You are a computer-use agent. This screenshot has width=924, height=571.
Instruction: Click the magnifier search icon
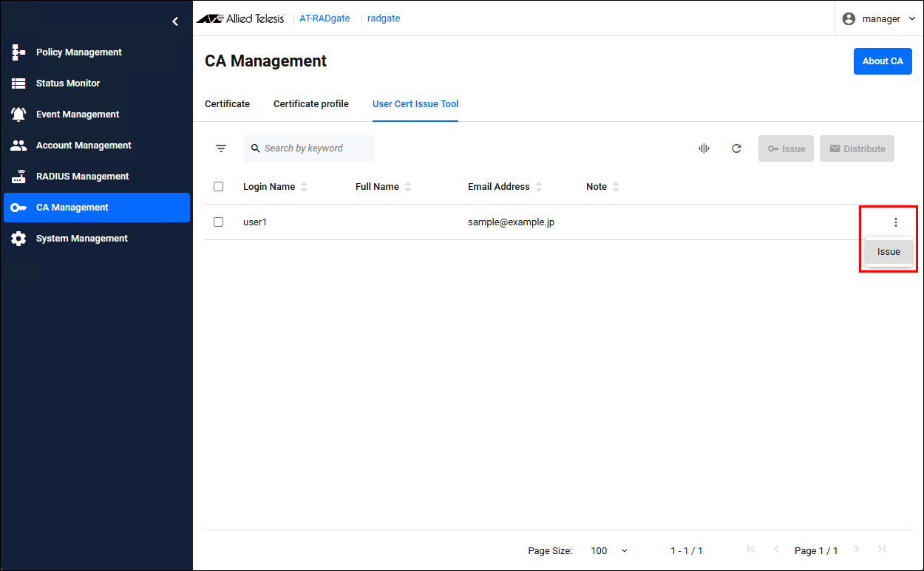click(256, 148)
